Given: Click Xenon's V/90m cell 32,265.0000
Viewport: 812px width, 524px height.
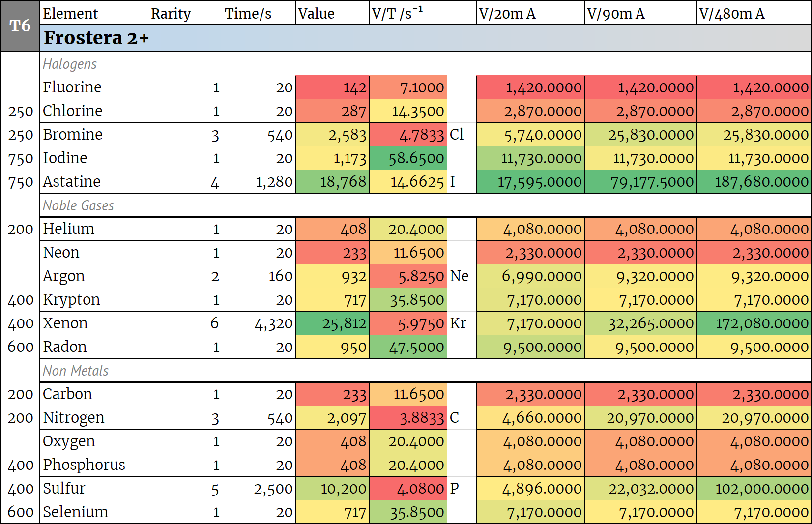Looking at the screenshot, I should pyautogui.click(x=640, y=323).
